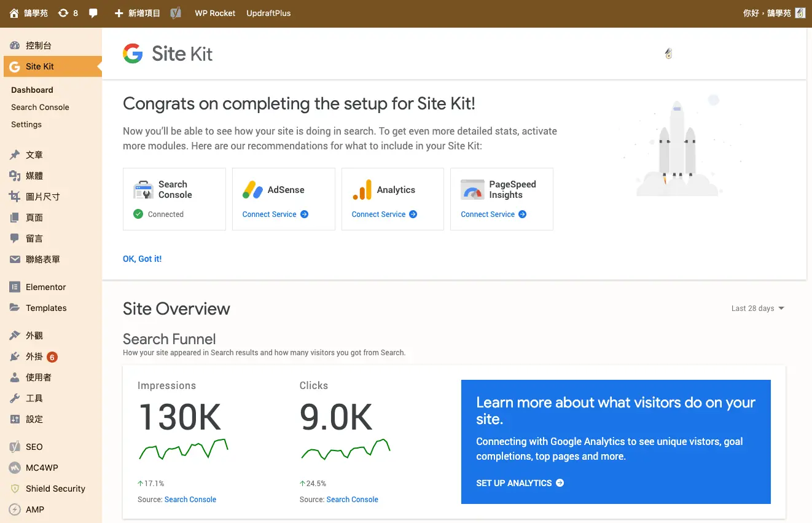Connect the PageSpeed Insights service
The width and height of the screenshot is (812, 523).
click(x=494, y=214)
